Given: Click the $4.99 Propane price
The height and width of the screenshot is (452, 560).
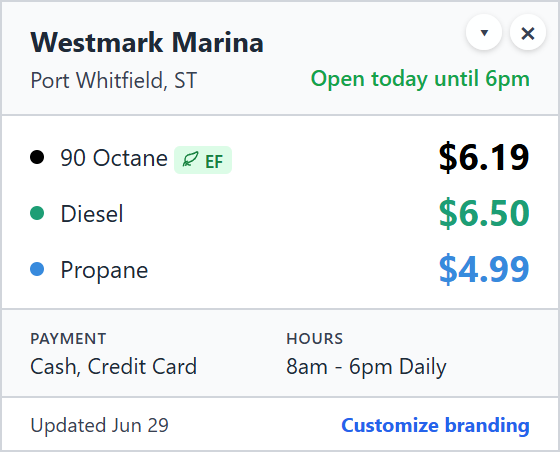Looking at the screenshot, I should [484, 269].
